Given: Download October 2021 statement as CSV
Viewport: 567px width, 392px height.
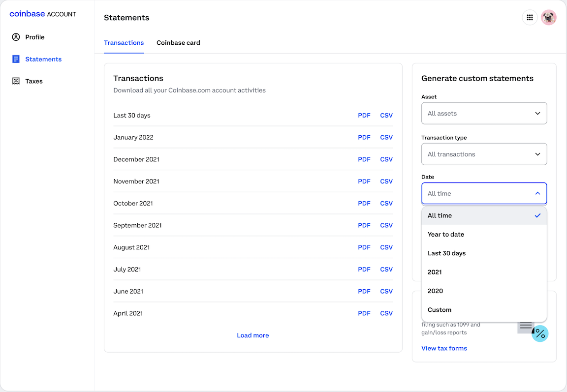Looking at the screenshot, I should 386,203.
